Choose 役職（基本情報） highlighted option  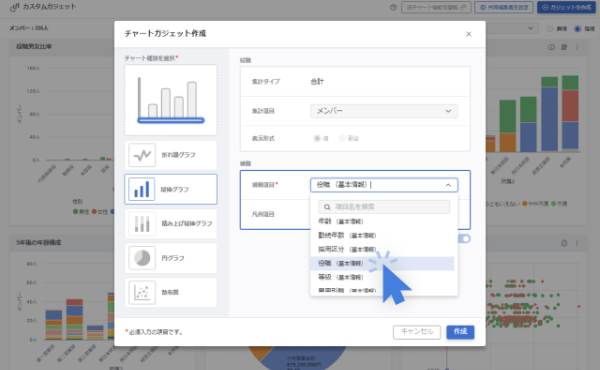click(382, 263)
